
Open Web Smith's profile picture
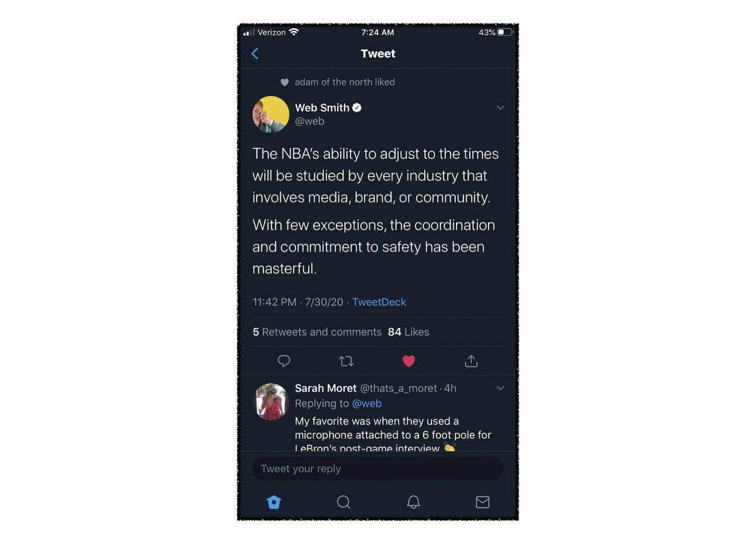[271, 114]
